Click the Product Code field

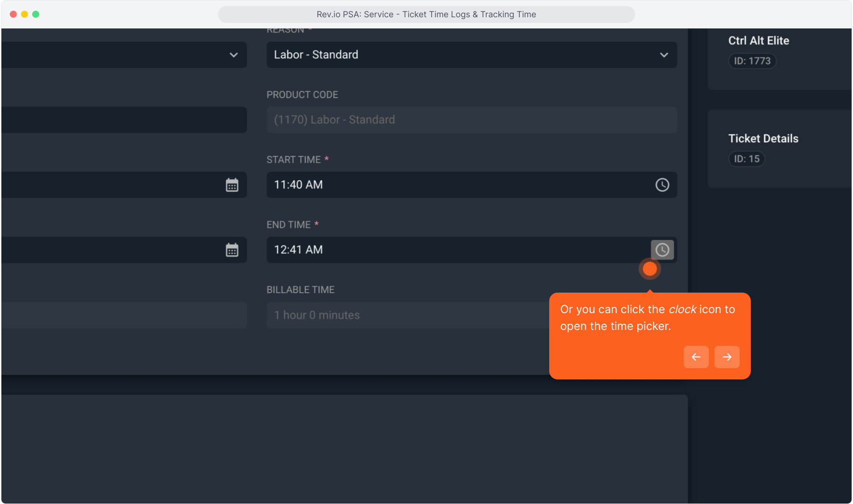(x=471, y=120)
